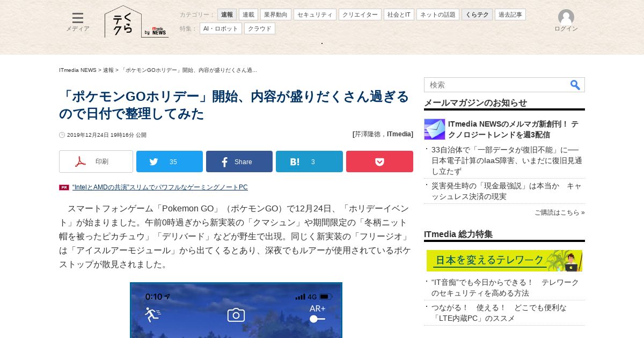Select the ネットの話題 category

pos(438,14)
